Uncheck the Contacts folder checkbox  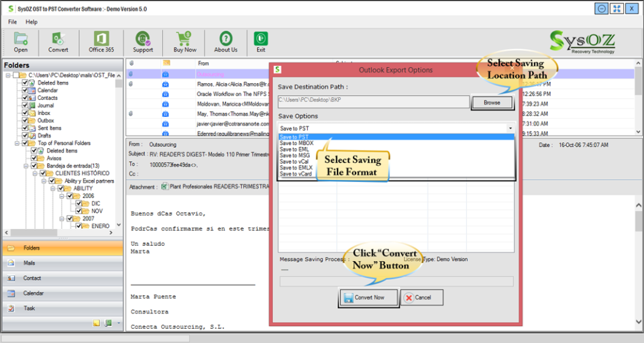(x=25, y=98)
